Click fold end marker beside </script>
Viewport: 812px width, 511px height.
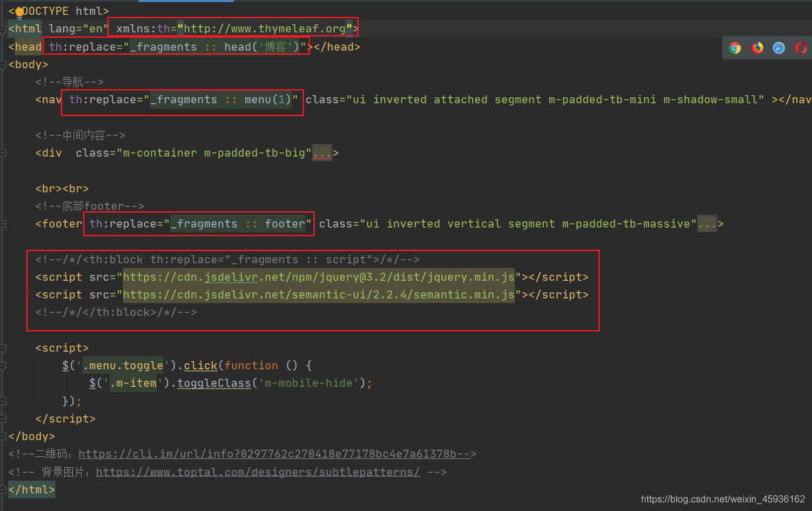pos(3,419)
